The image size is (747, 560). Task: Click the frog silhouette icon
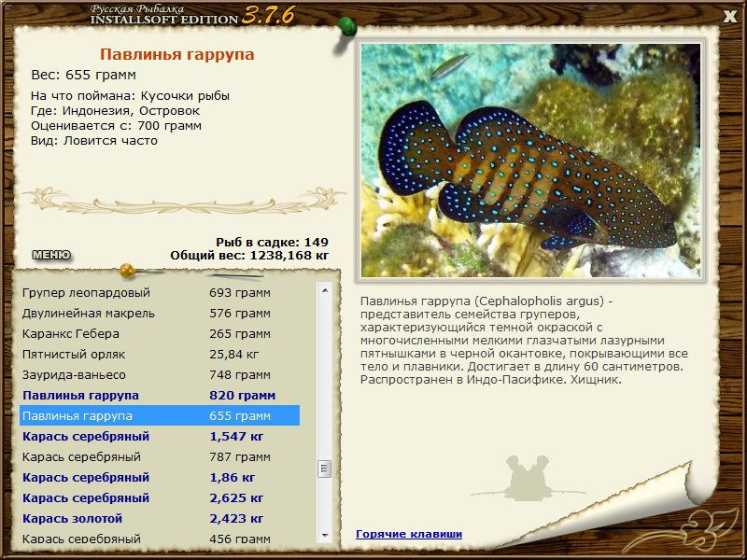point(528,478)
